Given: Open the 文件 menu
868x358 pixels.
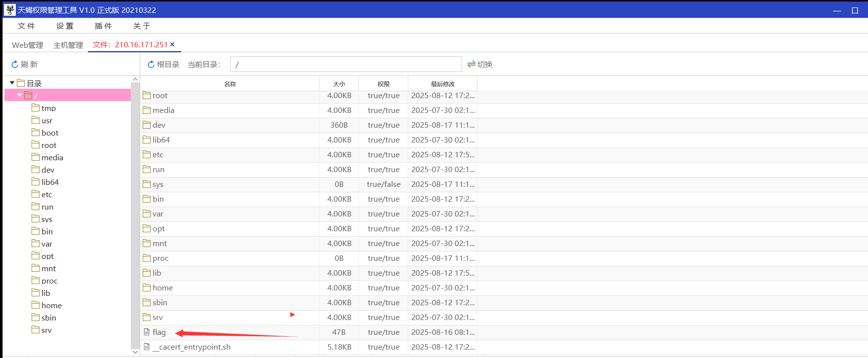Looking at the screenshot, I should [x=26, y=26].
